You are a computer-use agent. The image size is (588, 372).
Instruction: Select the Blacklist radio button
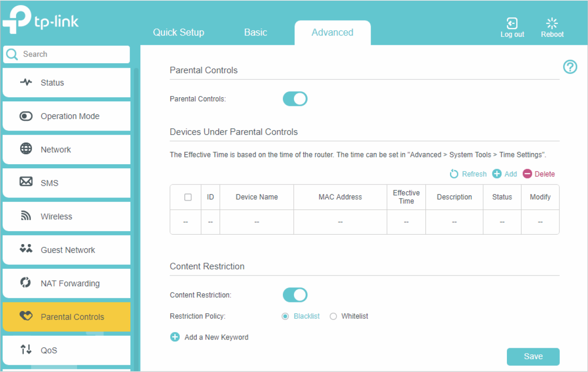tap(285, 316)
